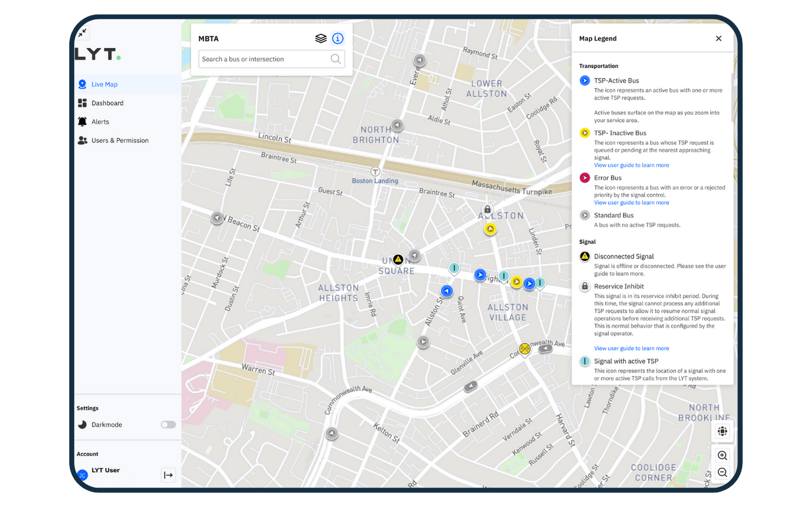Close the Map Legend panel
This screenshot has height=507, width=812.
[x=718, y=38]
